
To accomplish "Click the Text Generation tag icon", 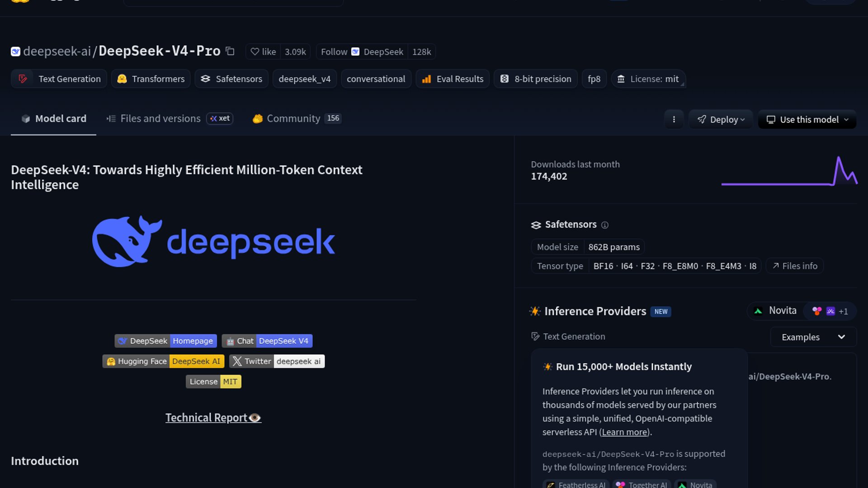I will pos(23,79).
